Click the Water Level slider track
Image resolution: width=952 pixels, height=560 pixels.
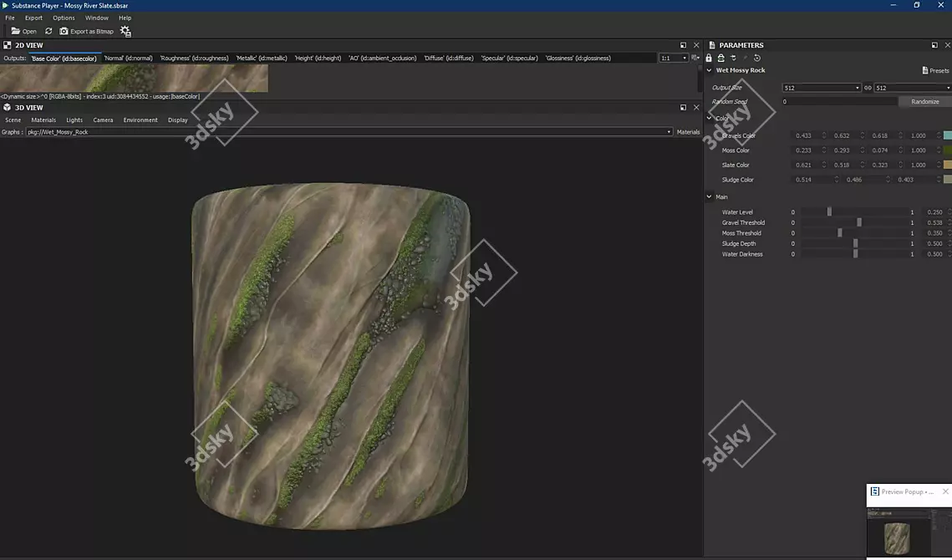coord(854,212)
